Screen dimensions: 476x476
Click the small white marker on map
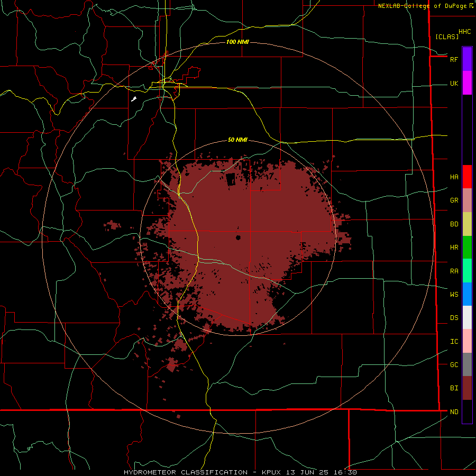(x=134, y=99)
